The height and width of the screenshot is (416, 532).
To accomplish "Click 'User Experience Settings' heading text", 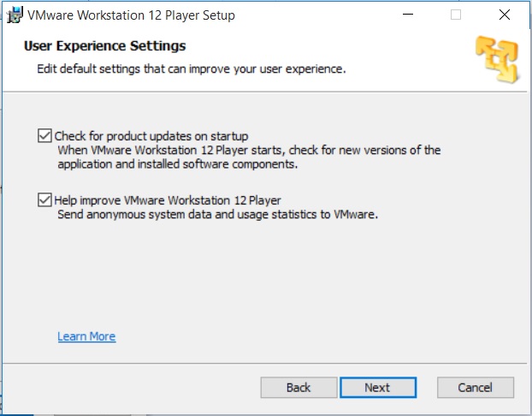I will [105, 46].
